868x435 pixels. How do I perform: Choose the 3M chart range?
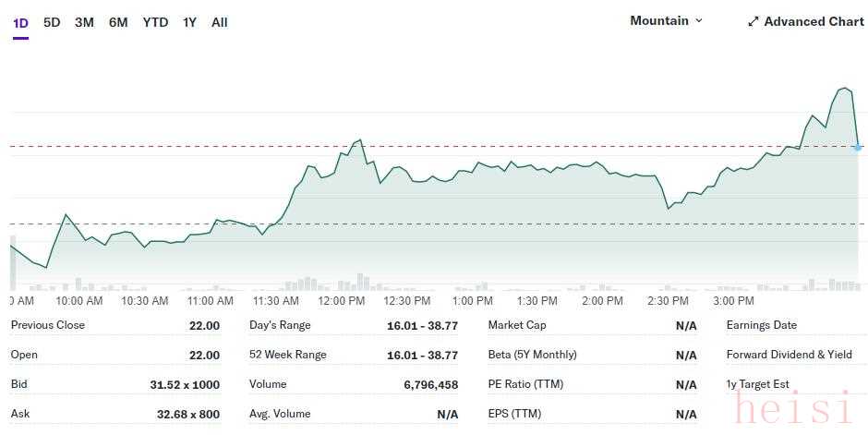(84, 22)
